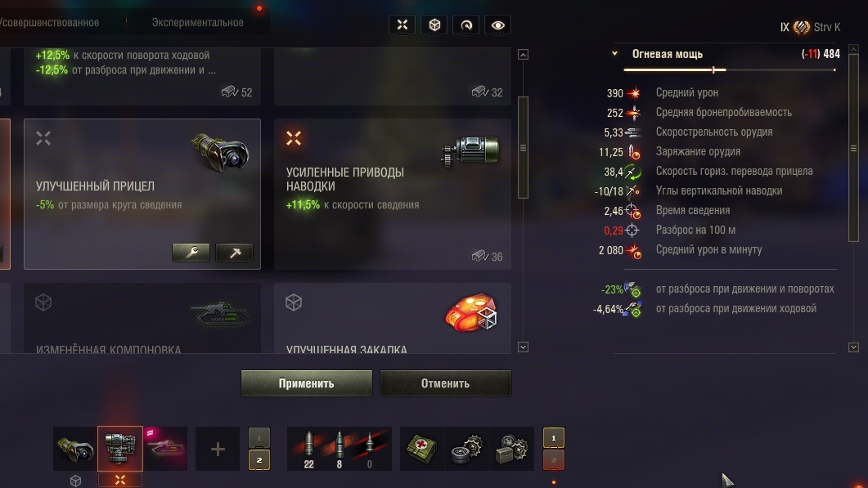The image size is (868, 488).
Task: Select the crossed-arrows firepower filter icon
Action: point(403,25)
